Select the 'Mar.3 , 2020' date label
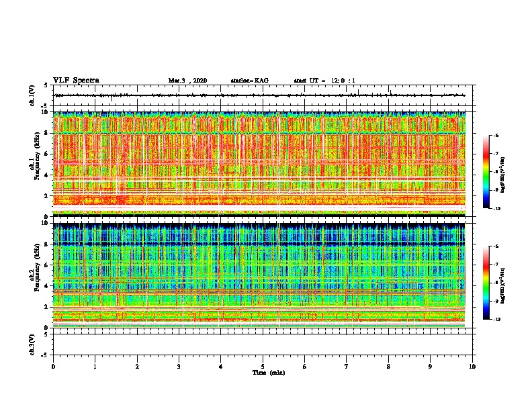The height and width of the screenshot is (411, 532). point(187,81)
